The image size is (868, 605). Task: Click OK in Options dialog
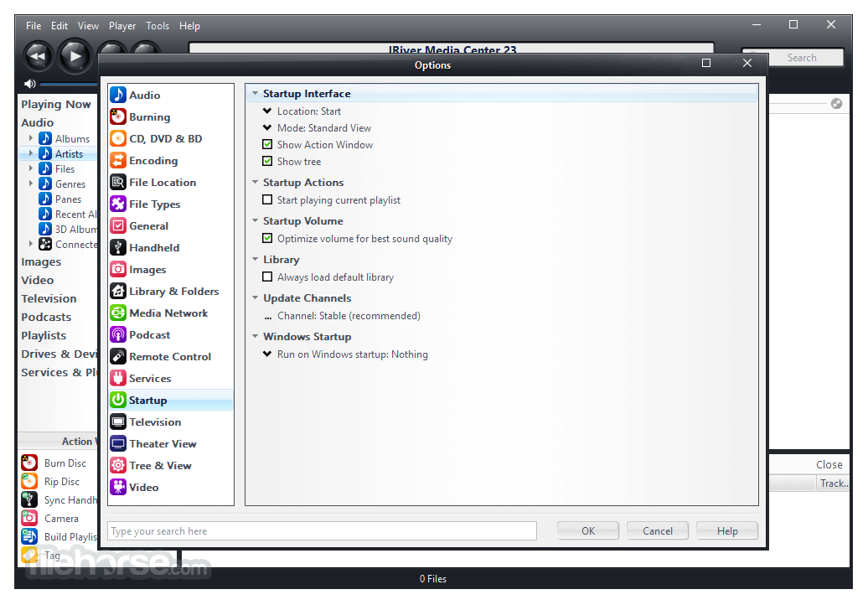coord(588,530)
